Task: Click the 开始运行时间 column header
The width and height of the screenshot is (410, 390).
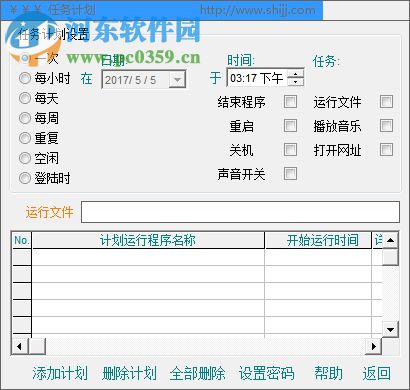Action: 318,240
